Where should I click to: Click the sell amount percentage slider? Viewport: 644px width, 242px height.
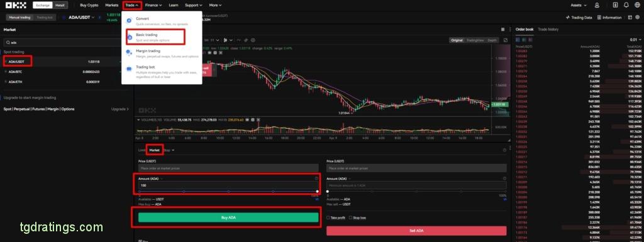(416, 192)
